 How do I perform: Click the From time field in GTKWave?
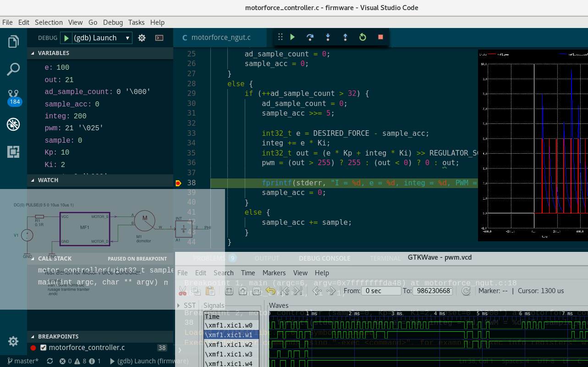point(381,291)
